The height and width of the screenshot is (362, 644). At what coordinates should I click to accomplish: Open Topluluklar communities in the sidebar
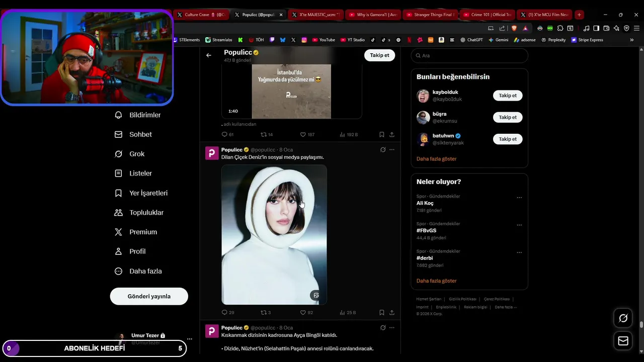click(139, 213)
